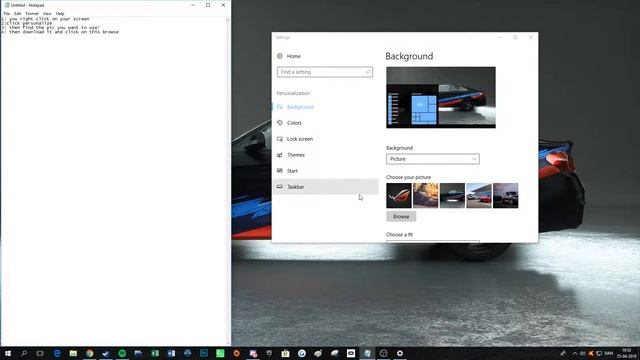Open the Home page in Settings

click(289, 56)
